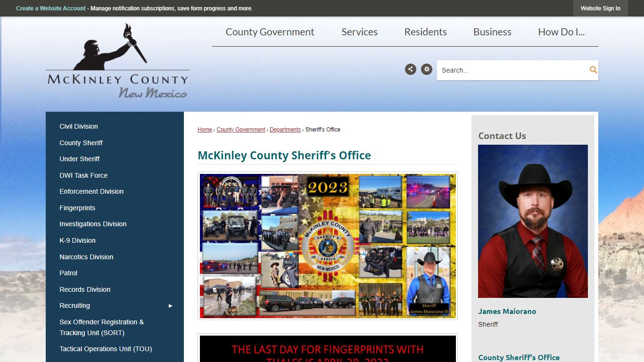
Task: Go to Enforcement Division page
Action: coord(91,191)
